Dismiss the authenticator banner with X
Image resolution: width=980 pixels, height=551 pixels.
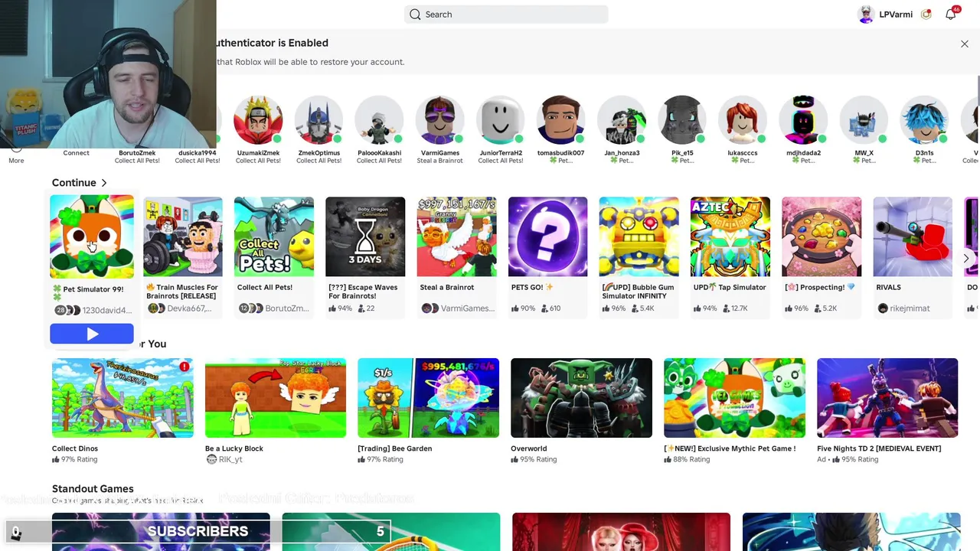point(965,44)
